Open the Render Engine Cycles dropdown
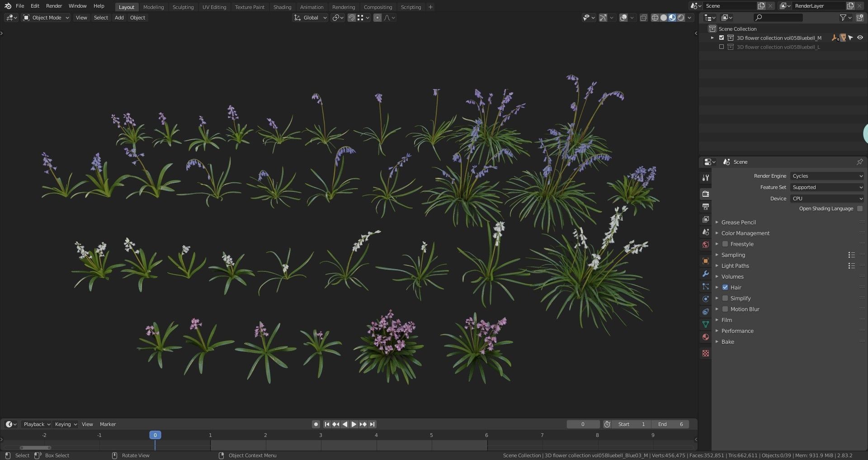This screenshot has height=460, width=868. click(827, 176)
